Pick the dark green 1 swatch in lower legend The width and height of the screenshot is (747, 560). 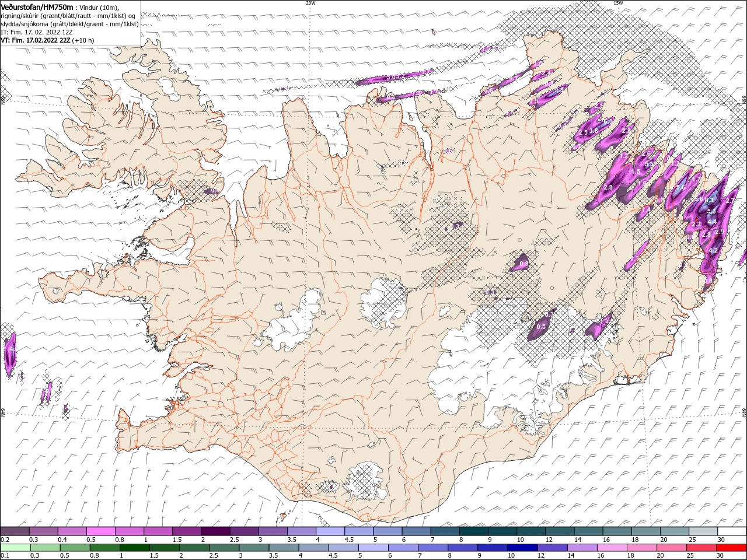[x=134, y=548]
